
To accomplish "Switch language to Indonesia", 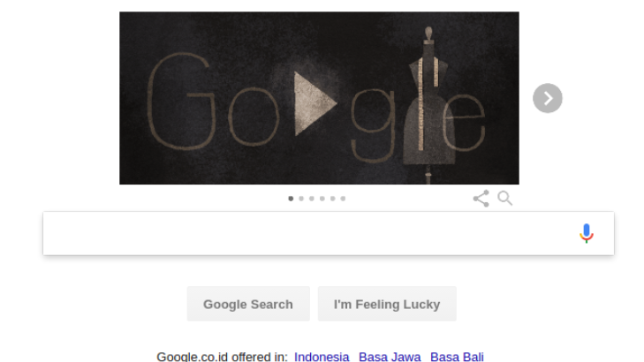I will (x=322, y=357).
